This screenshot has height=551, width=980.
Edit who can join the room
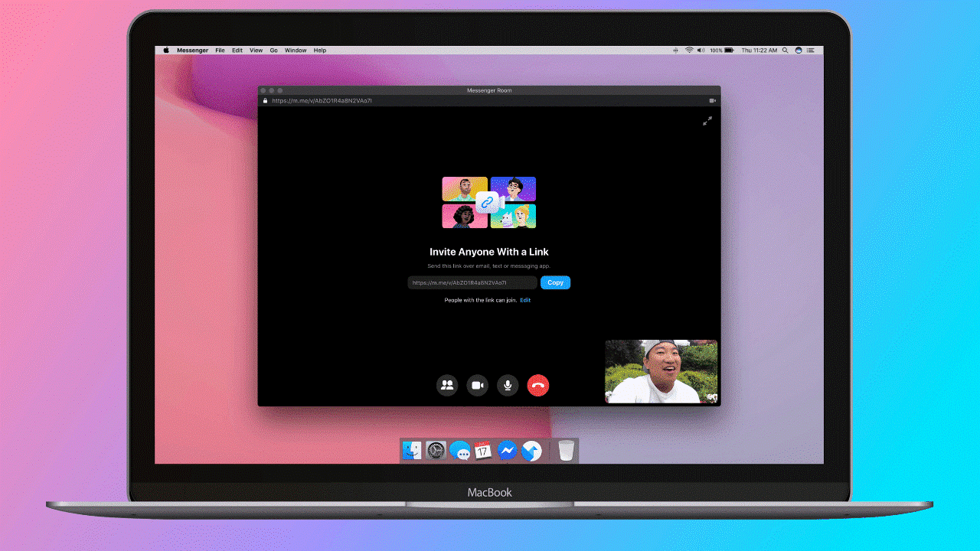pos(525,300)
